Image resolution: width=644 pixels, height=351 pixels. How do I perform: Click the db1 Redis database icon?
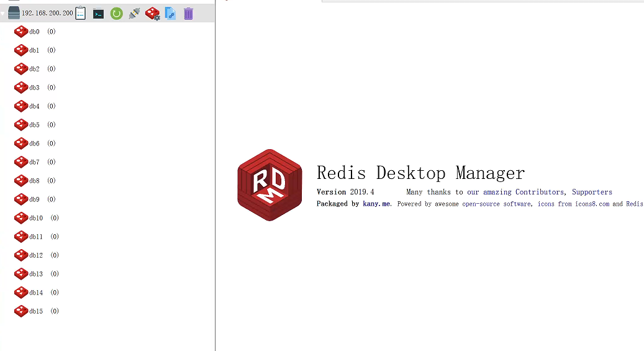(x=21, y=50)
